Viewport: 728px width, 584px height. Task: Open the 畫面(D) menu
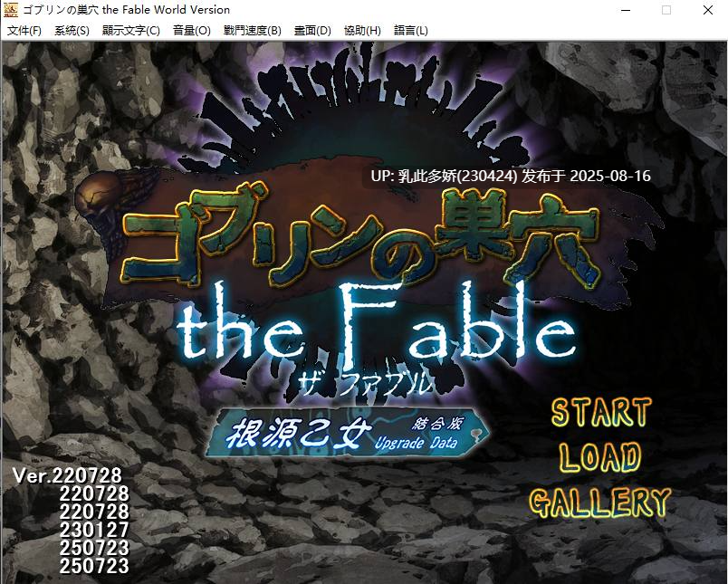click(x=312, y=31)
